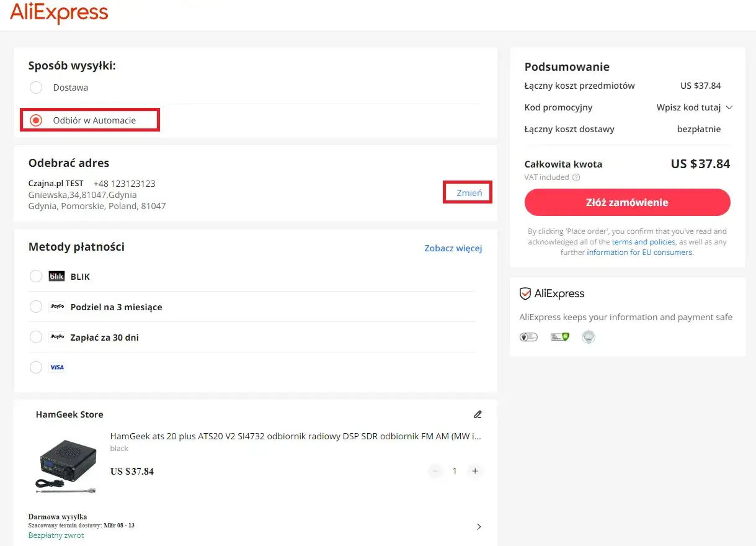The image size is (756, 546).
Task: Click the HamGeek ats 20 plus product title
Action: click(295, 436)
